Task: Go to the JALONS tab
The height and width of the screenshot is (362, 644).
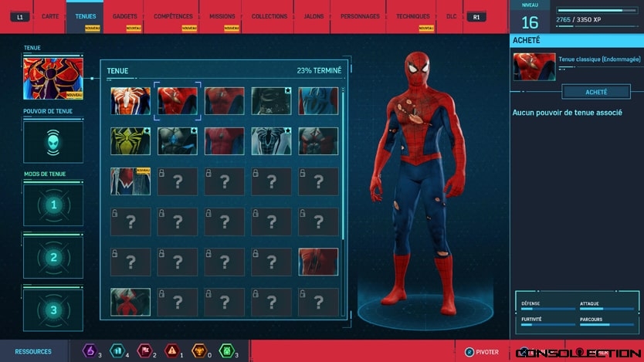Action: 314,16
